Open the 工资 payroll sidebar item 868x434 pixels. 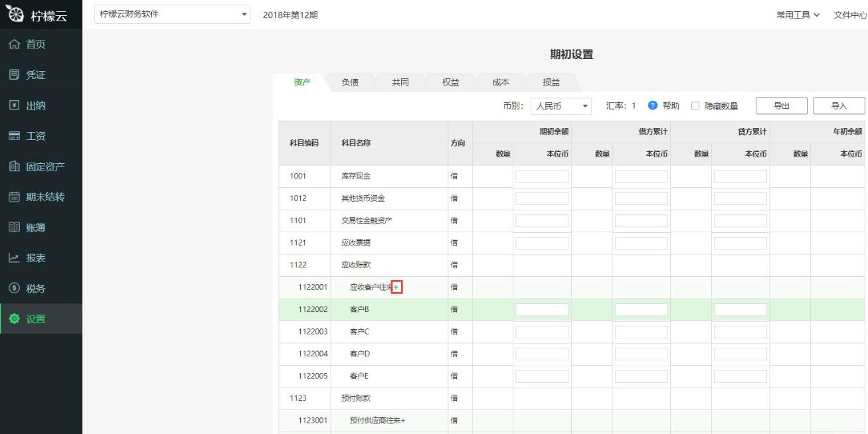tap(41, 136)
